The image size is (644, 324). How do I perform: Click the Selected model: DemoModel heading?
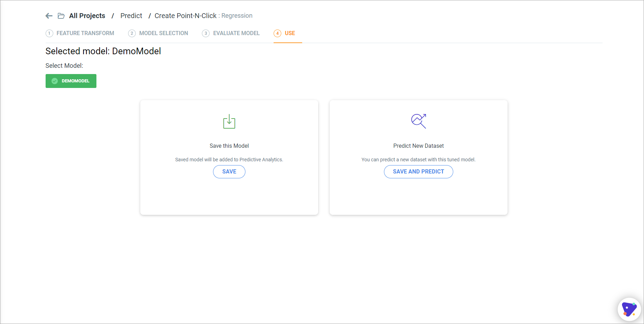click(x=103, y=51)
